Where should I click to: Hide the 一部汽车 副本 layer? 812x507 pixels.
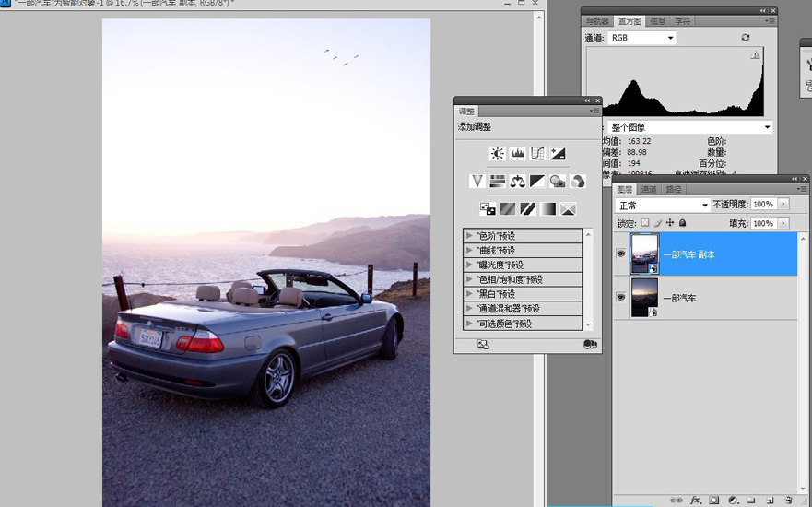click(x=621, y=253)
